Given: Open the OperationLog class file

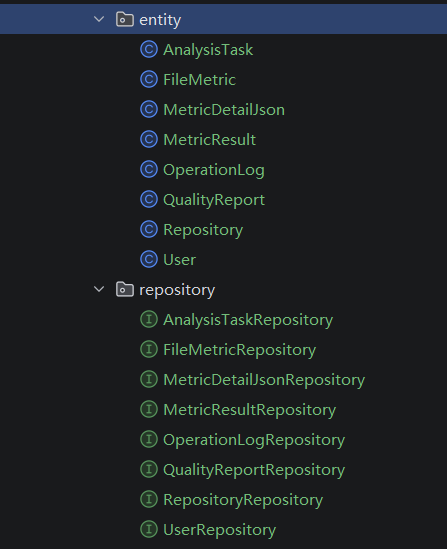Looking at the screenshot, I should pyautogui.click(x=214, y=170).
